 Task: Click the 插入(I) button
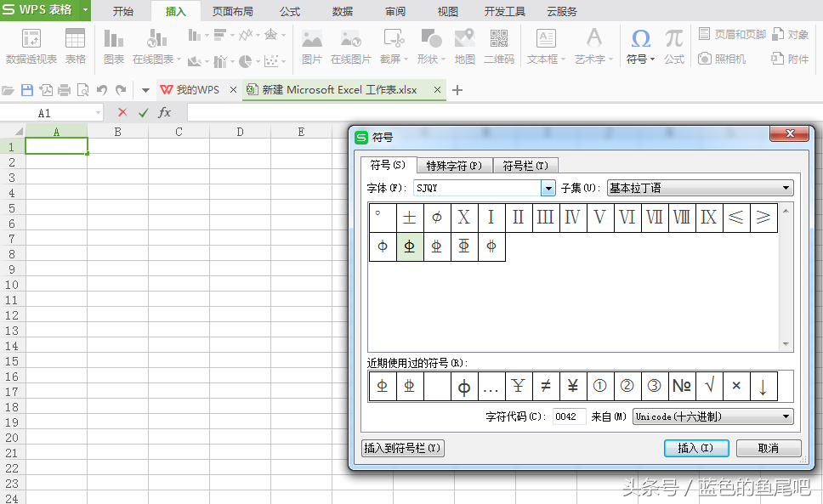696,448
